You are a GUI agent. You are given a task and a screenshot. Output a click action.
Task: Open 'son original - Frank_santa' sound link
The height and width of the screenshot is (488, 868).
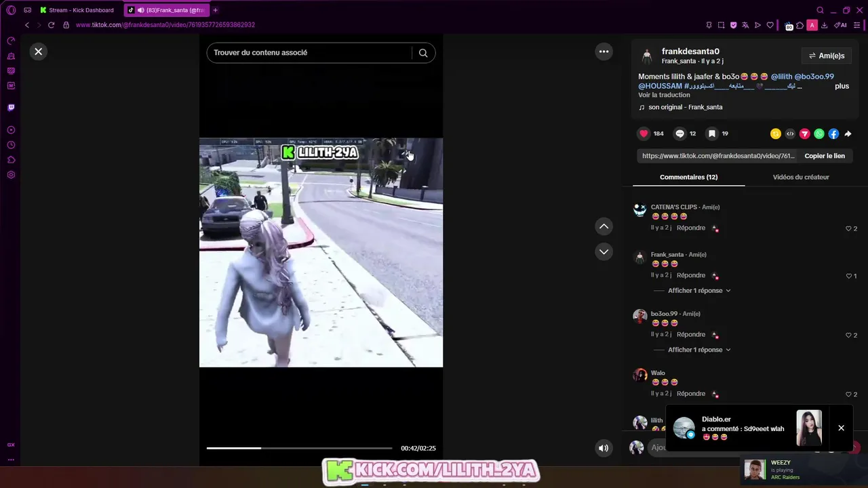pyautogui.click(x=685, y=107)
